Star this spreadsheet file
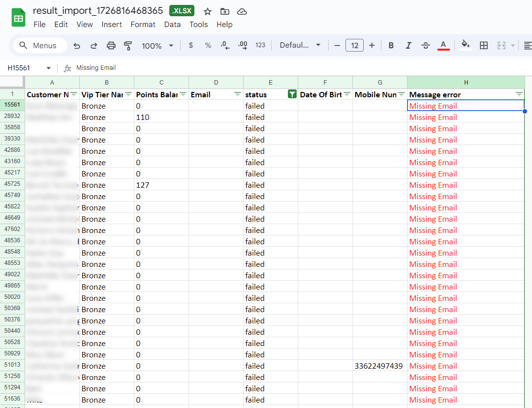The height and width of the screenshot is (408, 532). click(208, 11)
